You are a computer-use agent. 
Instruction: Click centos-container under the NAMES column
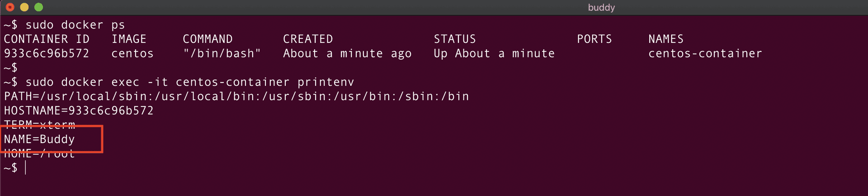pyautogui.click(x=705, y=54)
